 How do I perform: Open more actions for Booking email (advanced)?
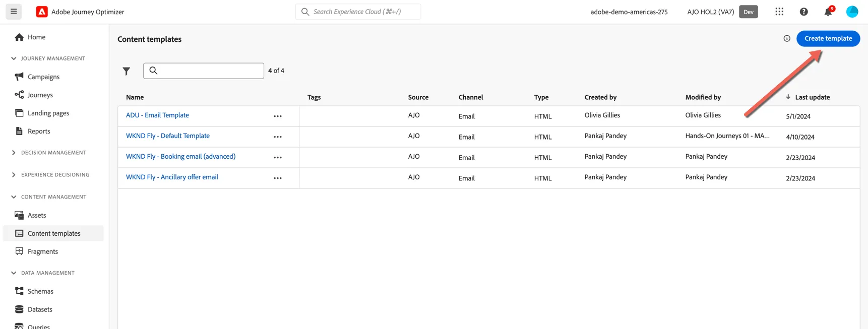pos(278,157)
